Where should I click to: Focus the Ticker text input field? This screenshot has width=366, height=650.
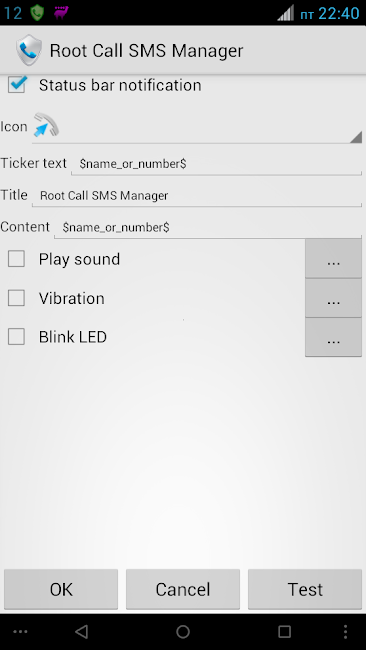pos(216,164)
